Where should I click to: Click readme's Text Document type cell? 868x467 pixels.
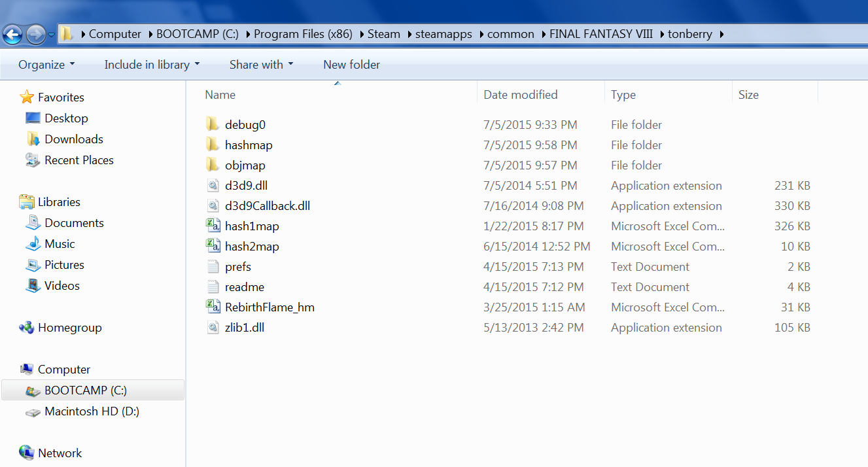pos(650,286)
